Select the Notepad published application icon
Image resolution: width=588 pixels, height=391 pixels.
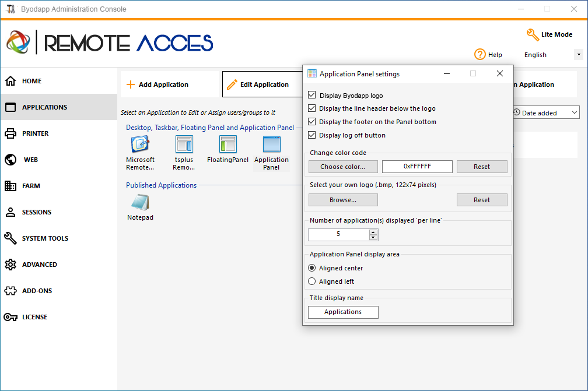tap(140, 203)
